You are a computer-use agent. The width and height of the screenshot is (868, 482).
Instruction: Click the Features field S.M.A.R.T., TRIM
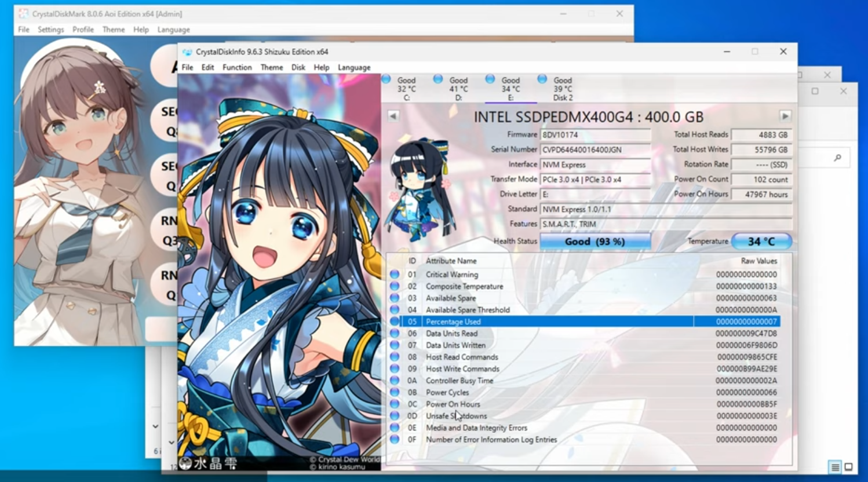(x=666, y=224)
